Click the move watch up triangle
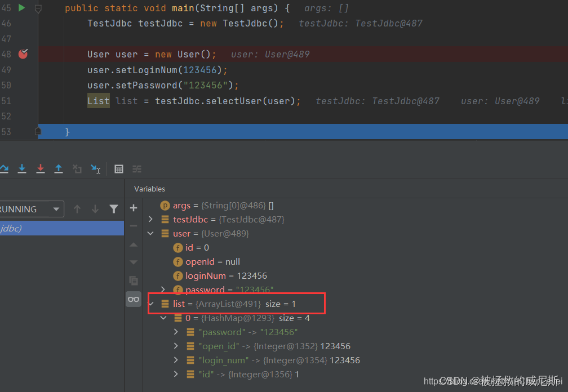 tap(134, 244)
